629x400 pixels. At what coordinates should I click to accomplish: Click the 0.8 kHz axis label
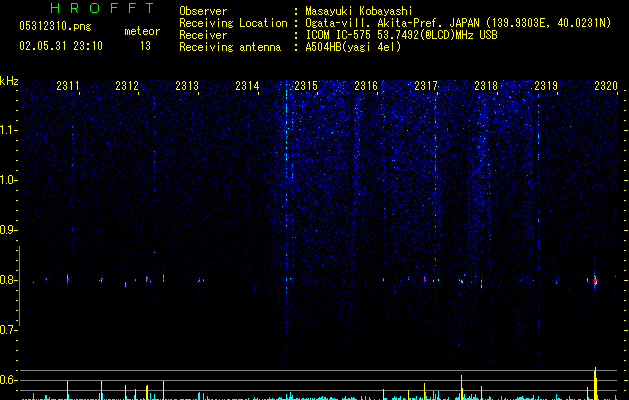[x=9, y=280]
